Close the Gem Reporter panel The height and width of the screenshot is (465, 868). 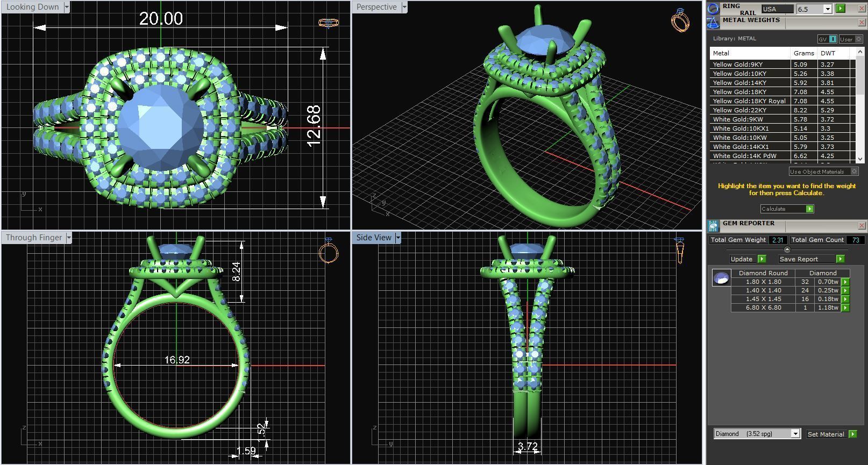[861, 226]
